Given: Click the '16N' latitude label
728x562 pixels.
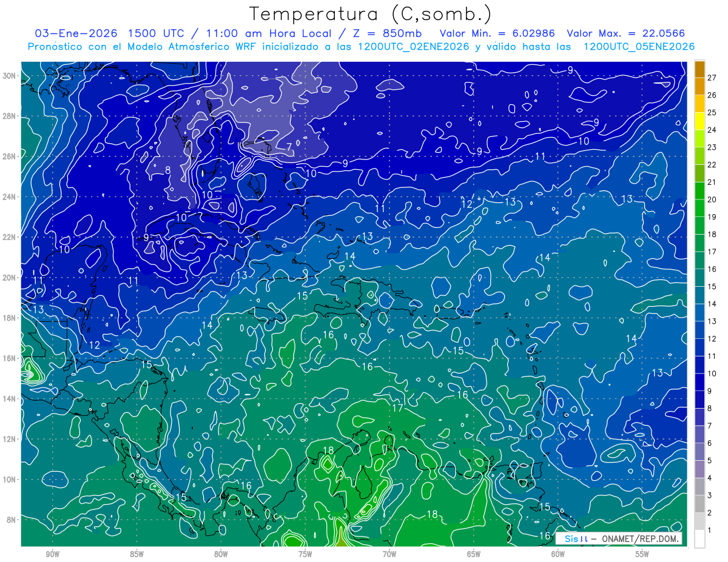Looking at the screenshot, I should (x=10, y=358).
